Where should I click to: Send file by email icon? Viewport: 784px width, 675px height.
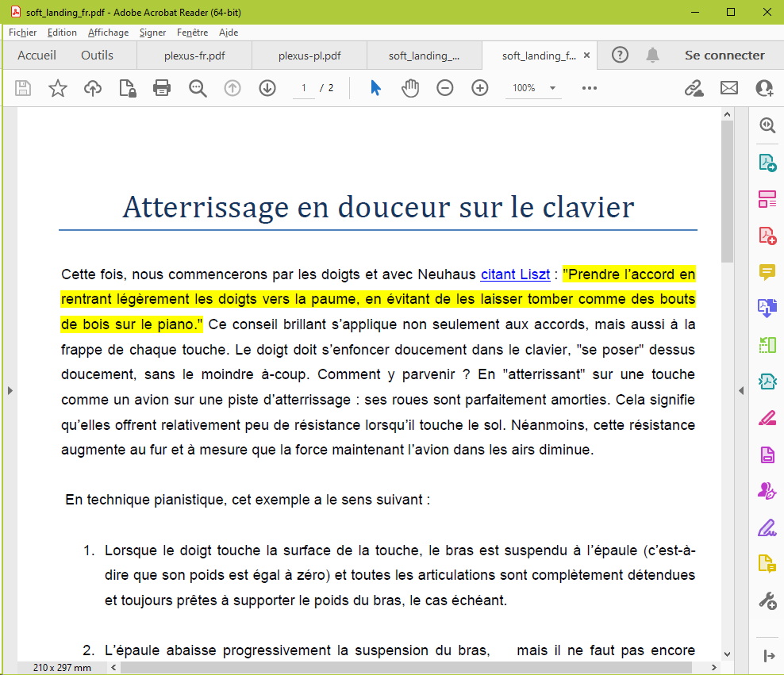click(x=729, y=88)
